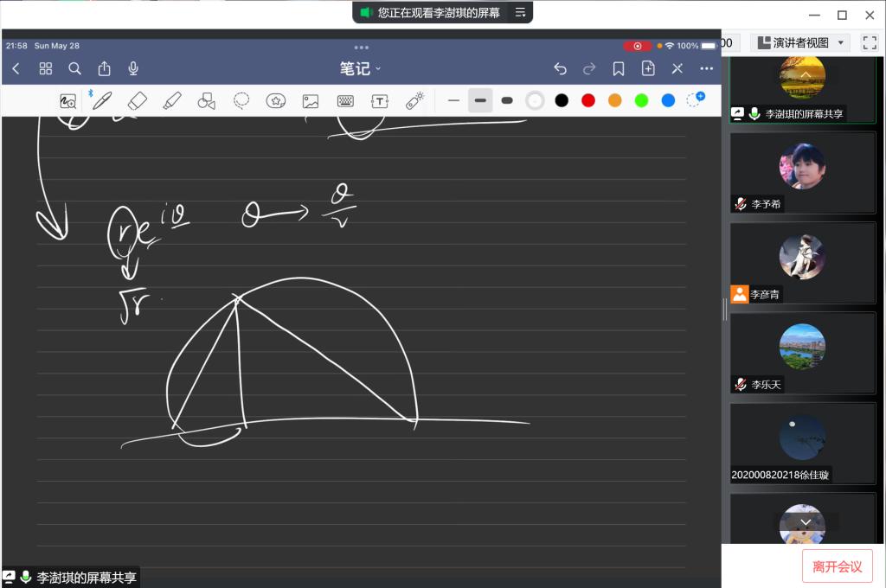Open screen-share options menu in top bar
This screenshot has height=588, width=886.
coord(520,13)
